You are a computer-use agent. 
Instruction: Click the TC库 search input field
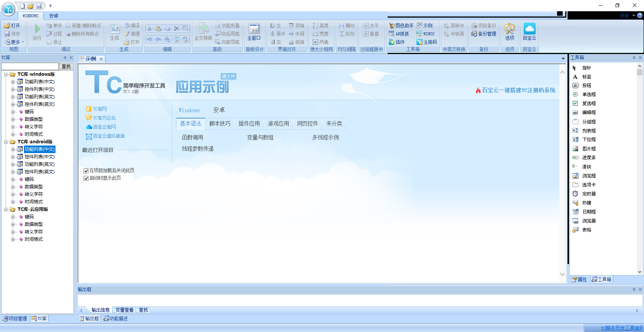(30, 66)
